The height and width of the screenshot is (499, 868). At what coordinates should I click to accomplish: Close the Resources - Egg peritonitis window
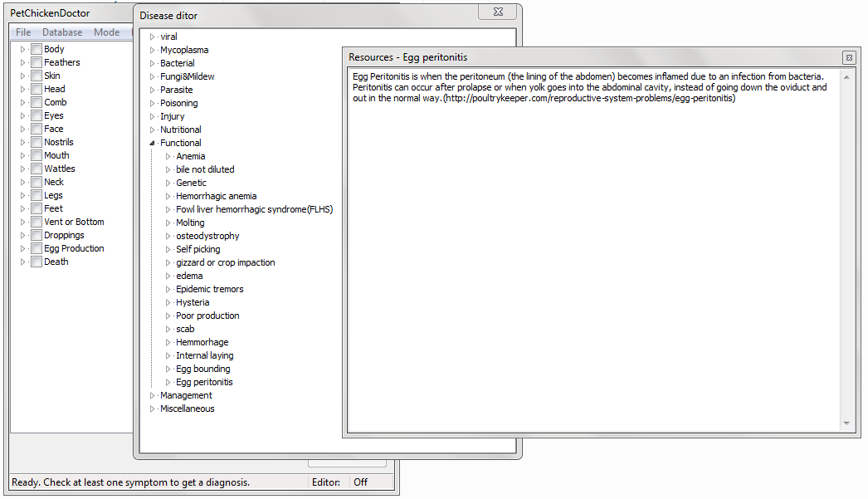point(848,57)
